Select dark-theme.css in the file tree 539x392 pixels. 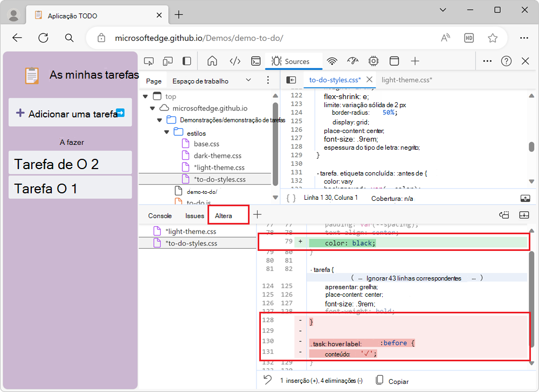tap(217, 156)
